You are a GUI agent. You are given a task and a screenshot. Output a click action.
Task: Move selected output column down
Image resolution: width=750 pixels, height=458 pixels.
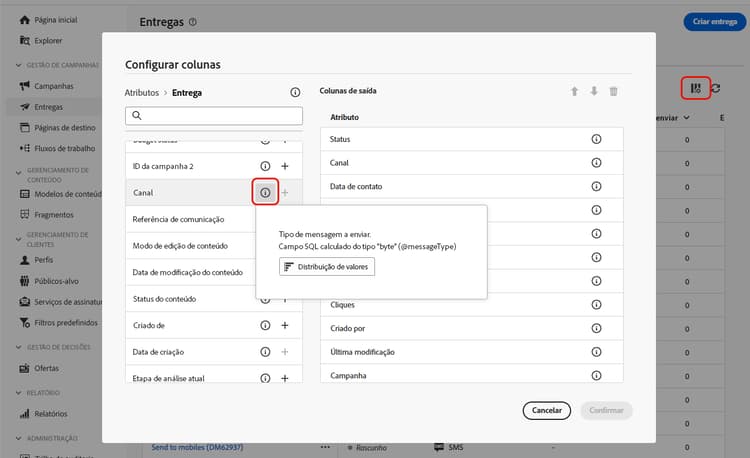click(594, 91)
